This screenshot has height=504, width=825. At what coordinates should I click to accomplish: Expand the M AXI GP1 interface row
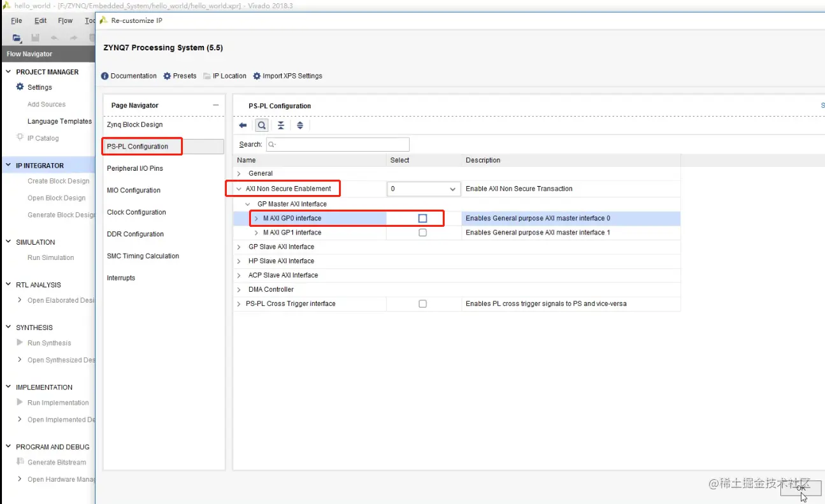256,233
